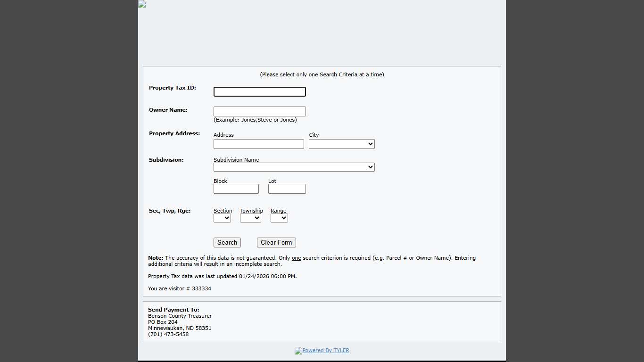
Task: Click the Block input field
Action: pyautogui.click(x=236, y=189)
